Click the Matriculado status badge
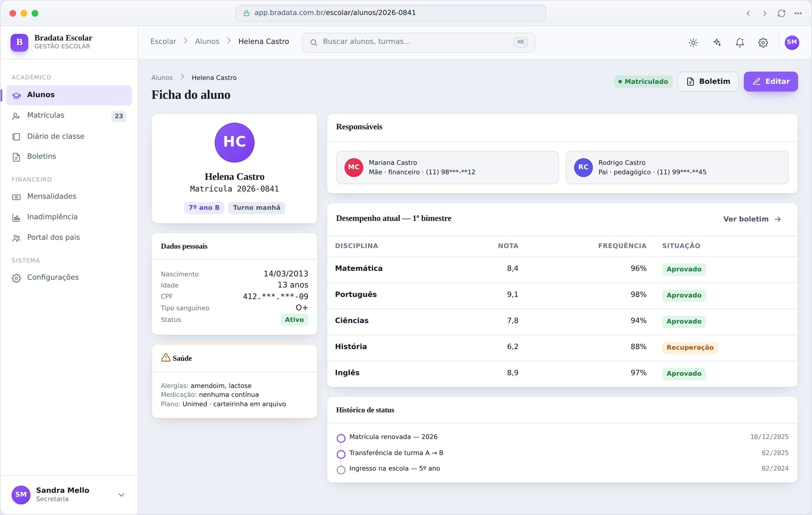 tap(643, 81)
